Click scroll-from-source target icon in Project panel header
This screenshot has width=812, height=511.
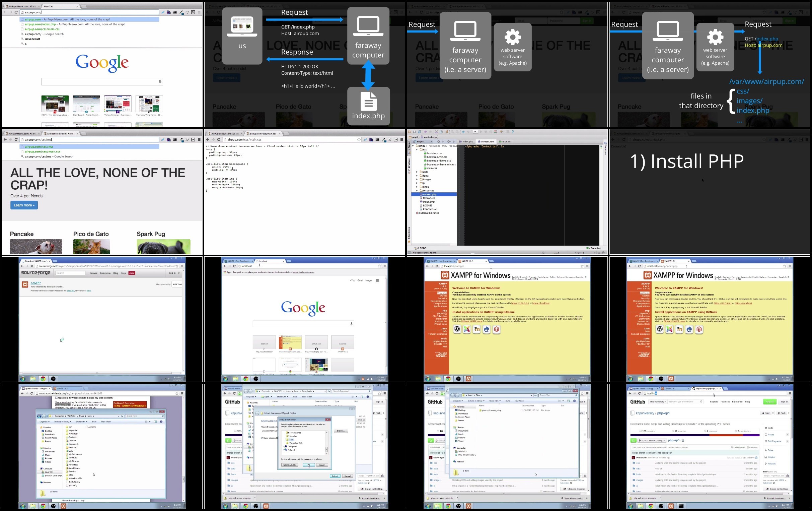pyautogui.click(x=439, y=142)
